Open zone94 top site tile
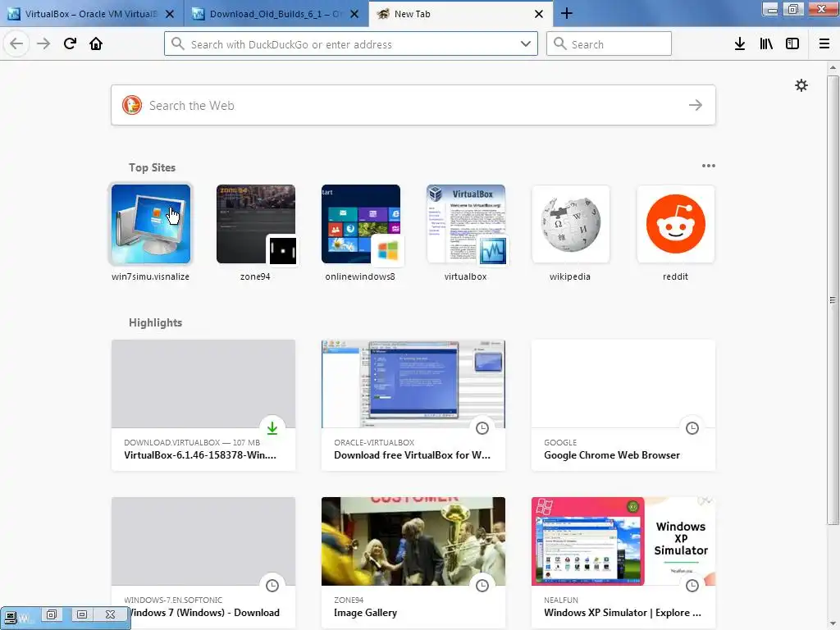 (256, 232)
